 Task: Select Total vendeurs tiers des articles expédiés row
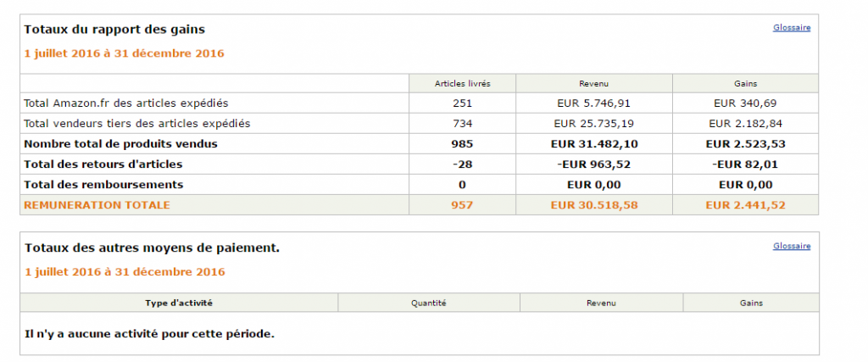[136, 124]
